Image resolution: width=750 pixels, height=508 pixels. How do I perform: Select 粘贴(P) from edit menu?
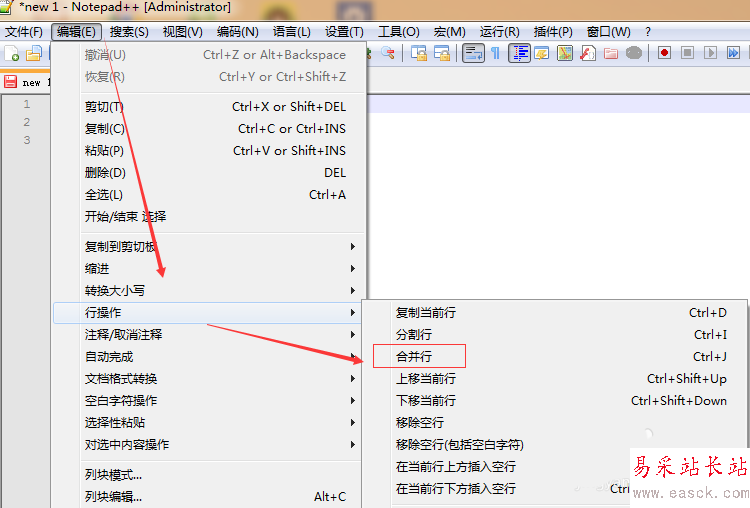[209, 151]
